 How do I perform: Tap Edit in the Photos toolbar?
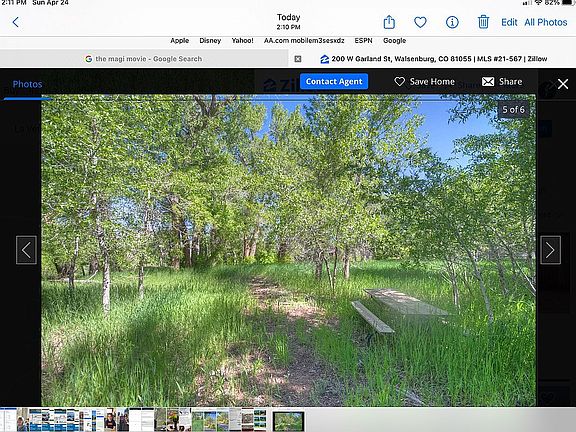[x=509, y=22]
